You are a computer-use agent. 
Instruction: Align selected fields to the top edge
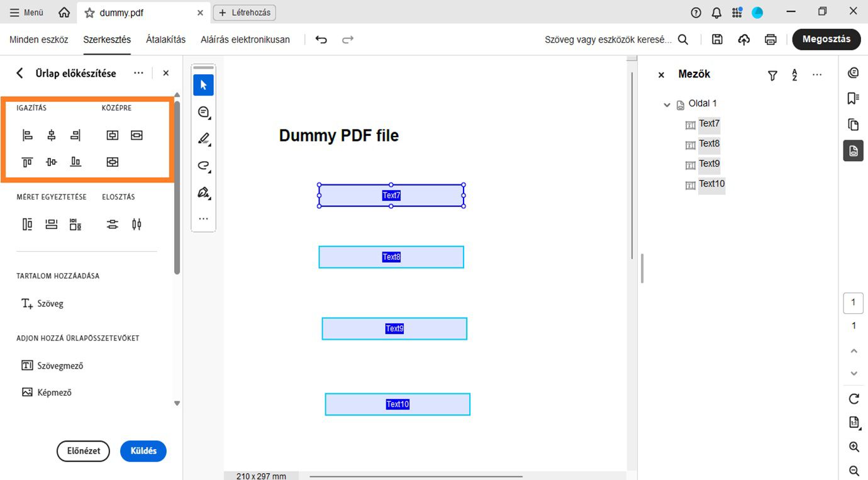tap(27, 162)
